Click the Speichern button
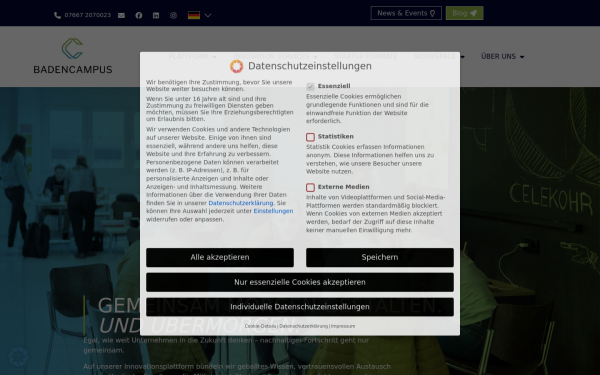The image size is (600, 375). [x=380, y=257]
